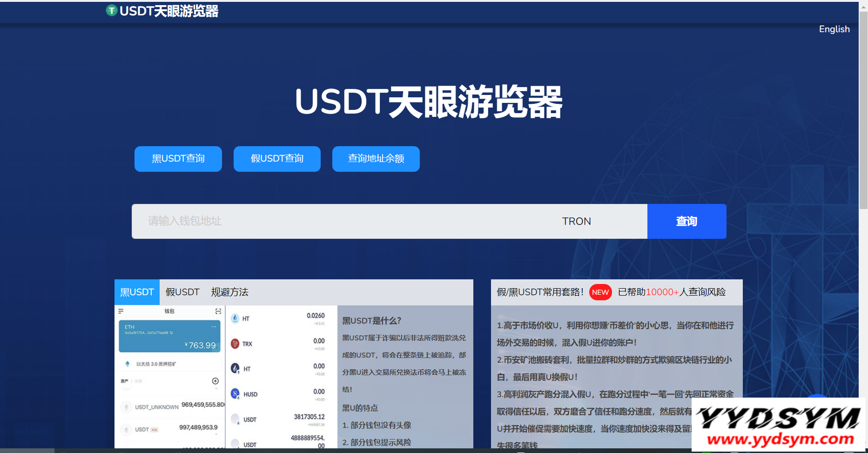The height and width of the screenshot is (453, 868).
Task: Click the blue 查询 search button
Action: tap(686, 221)
